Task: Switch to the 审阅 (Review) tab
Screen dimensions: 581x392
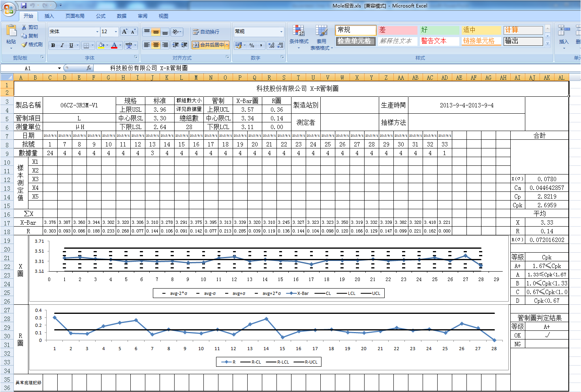Action: pos(143,16)
